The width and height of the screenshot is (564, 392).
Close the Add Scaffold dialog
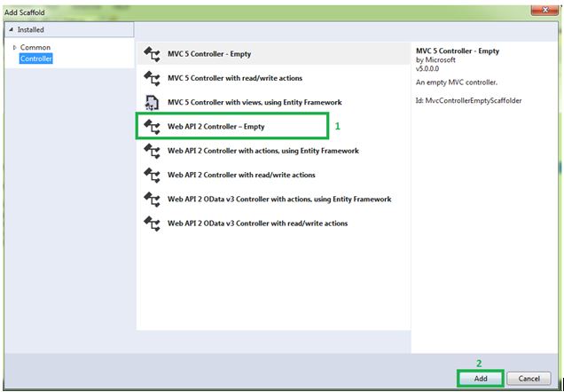[544, 10]
